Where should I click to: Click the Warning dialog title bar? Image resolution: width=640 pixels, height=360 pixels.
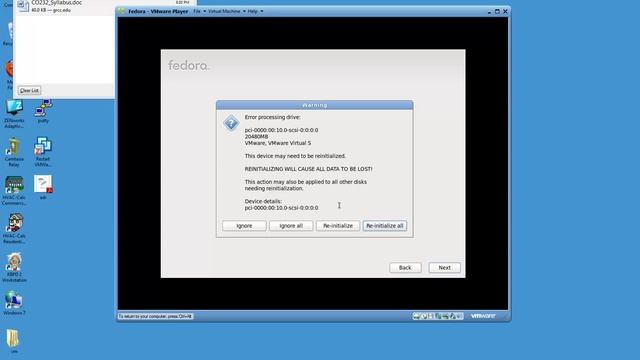click(315, 105)
